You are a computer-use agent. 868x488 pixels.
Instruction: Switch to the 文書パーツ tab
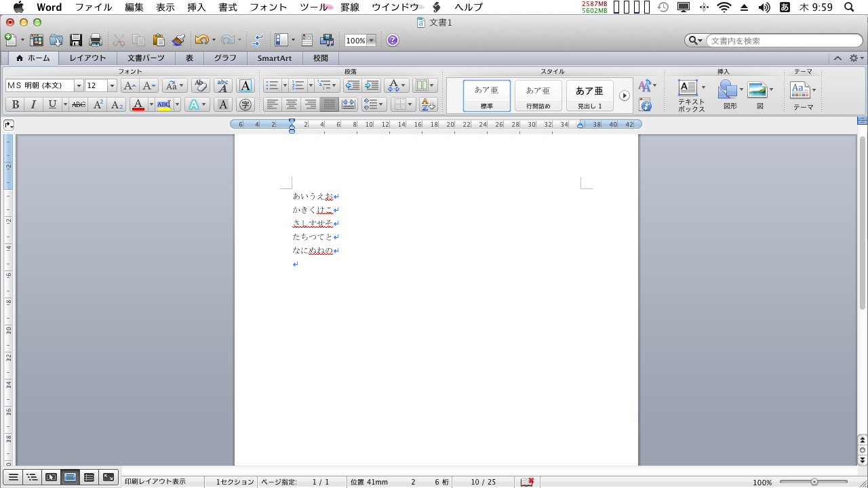pos(146,58)
